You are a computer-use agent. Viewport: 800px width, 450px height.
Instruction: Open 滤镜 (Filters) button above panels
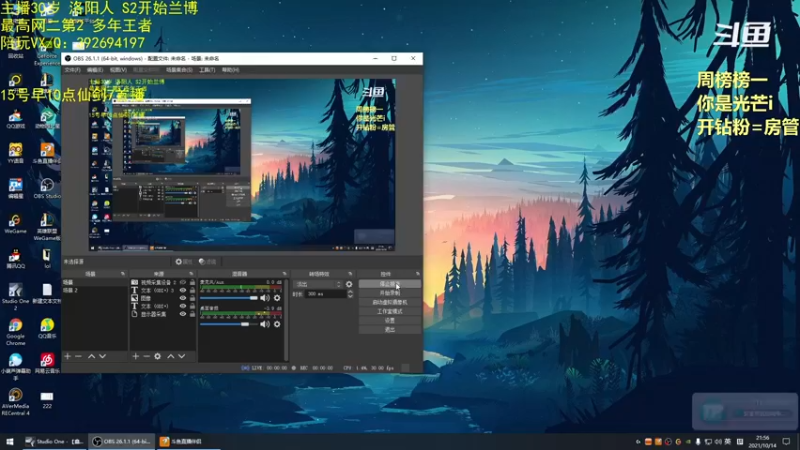208,262
